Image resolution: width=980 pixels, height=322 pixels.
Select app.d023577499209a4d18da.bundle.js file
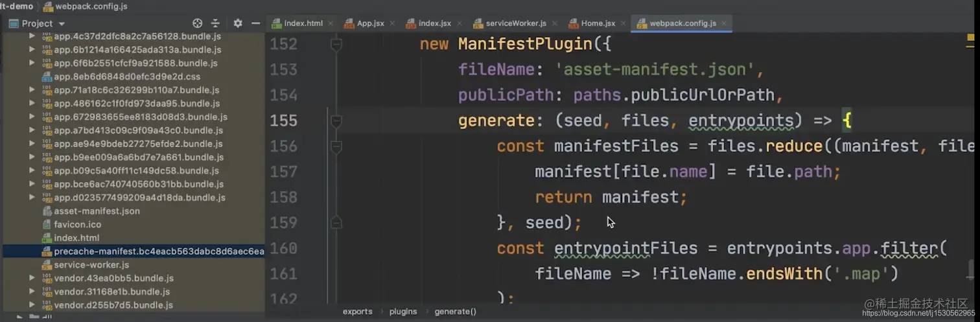139,198
